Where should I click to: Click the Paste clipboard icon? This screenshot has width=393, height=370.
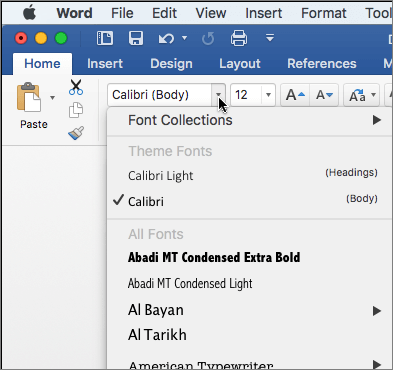click(29, 97)
